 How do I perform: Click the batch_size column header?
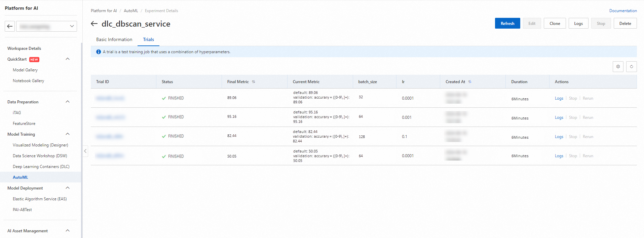pos(368,82)
